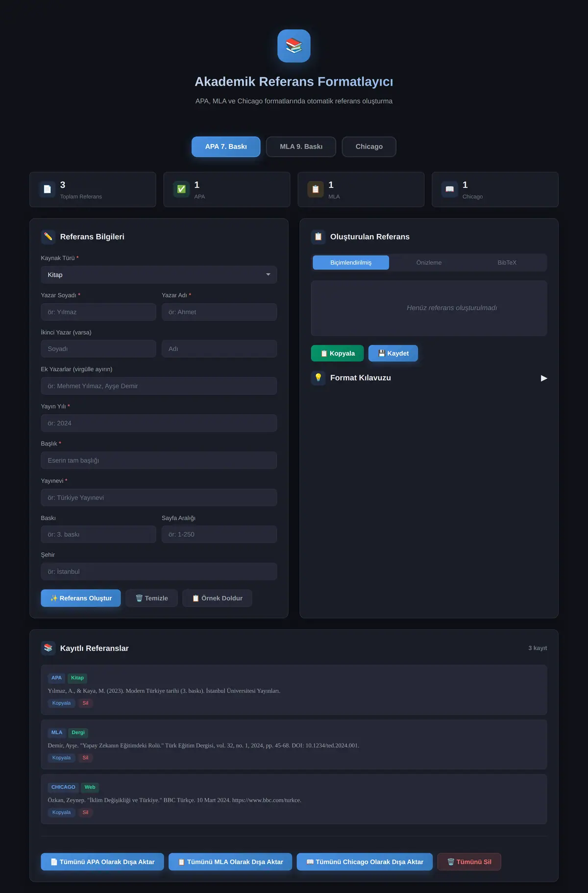Switch to the BibTeX output tab

coord(507,263)
